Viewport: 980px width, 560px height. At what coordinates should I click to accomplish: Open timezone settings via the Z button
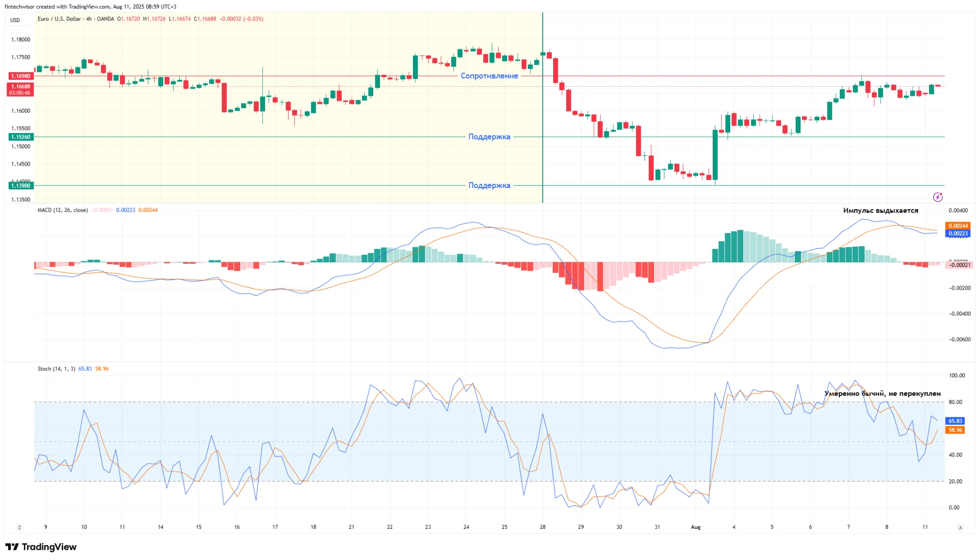click(19, 526)
